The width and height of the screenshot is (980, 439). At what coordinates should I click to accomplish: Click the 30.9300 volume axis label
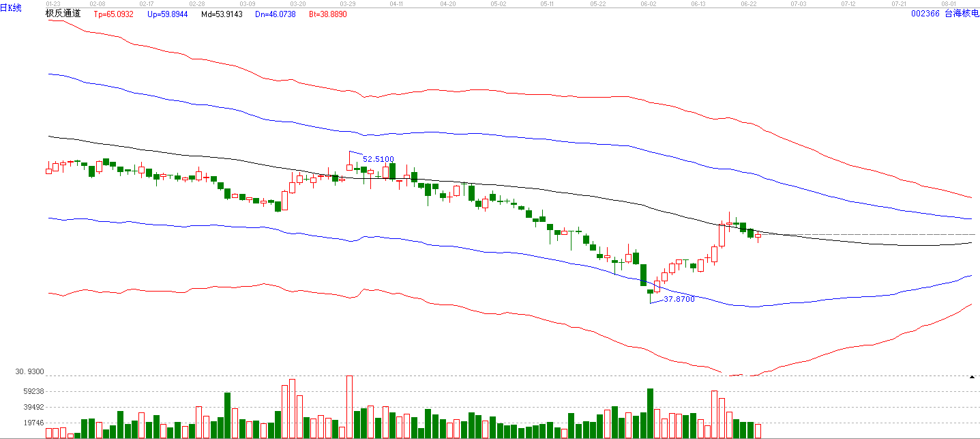pyautogui.click(x=29, y=372)
